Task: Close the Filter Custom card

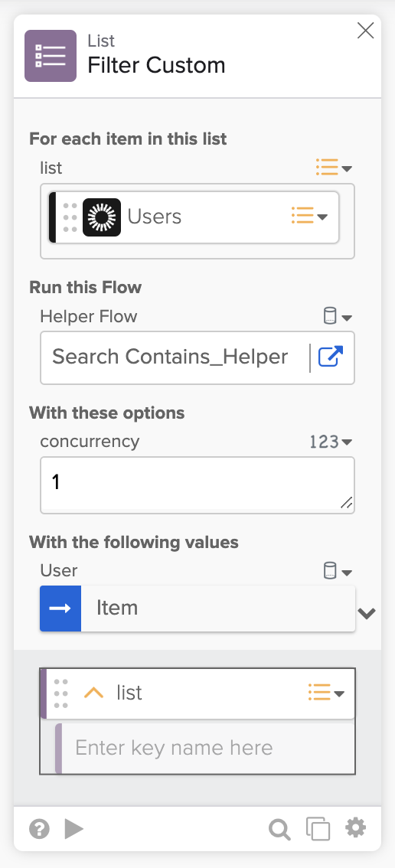Action: coord(366,31)
